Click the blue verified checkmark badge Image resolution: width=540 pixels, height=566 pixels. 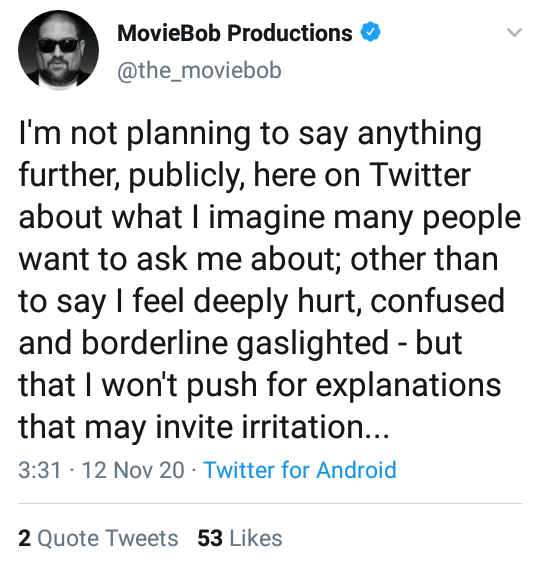click(370, 32)
